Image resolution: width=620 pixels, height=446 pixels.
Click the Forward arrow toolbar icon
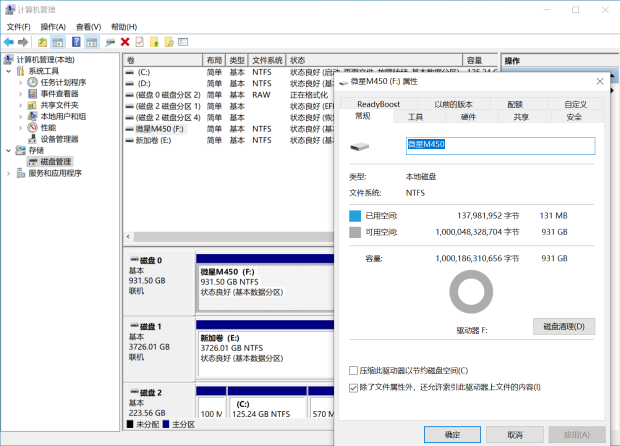tap(23, 42)
